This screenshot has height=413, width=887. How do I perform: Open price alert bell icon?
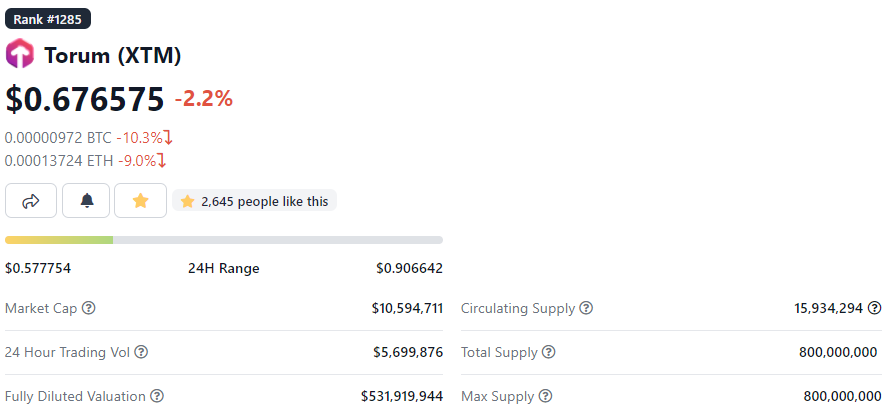(86, 200)
